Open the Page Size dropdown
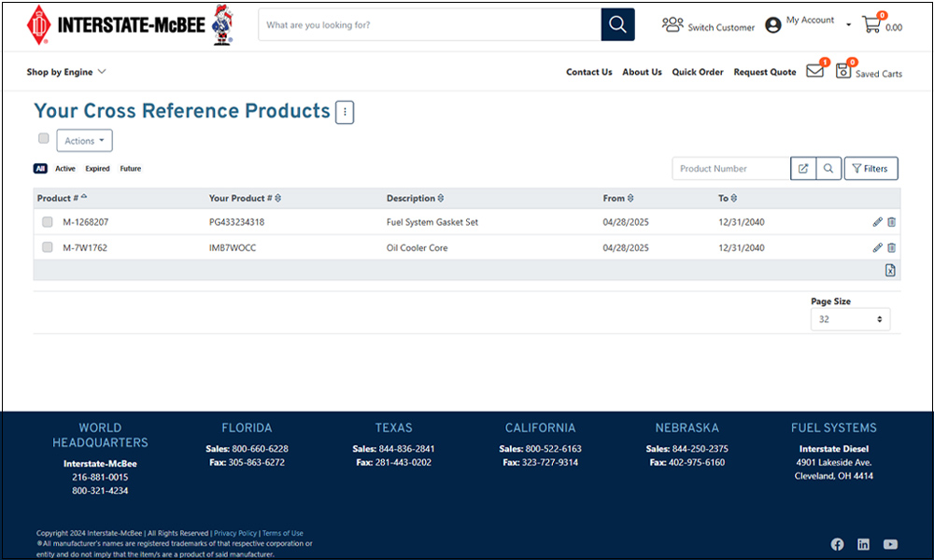 coord(851,319)
